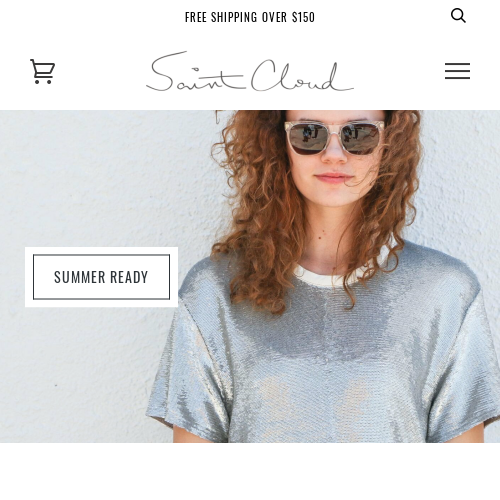This screenshot has height=500, width=500.
Task: Expand site navigation with the hamburger icon
Action: (457, 71)
